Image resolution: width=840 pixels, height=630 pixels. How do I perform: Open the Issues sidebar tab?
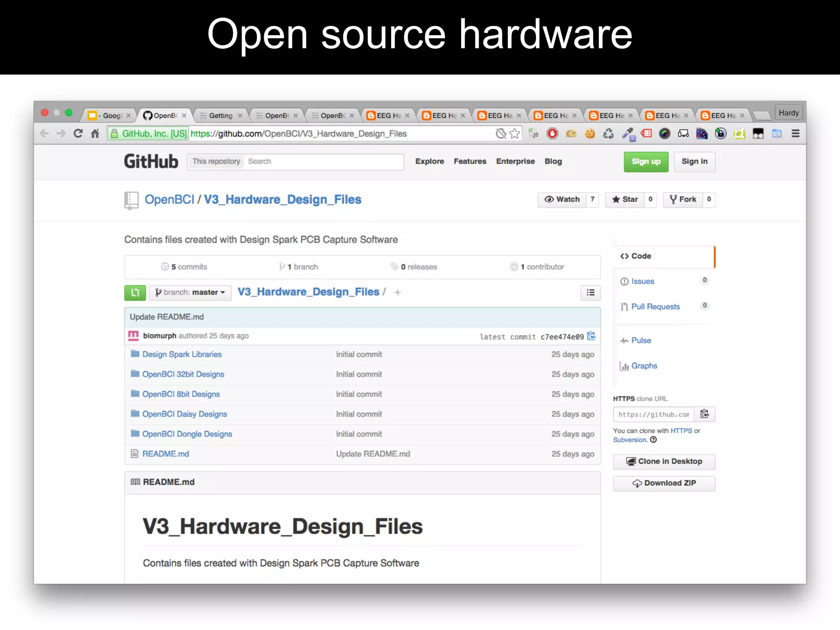pos(642,281)
